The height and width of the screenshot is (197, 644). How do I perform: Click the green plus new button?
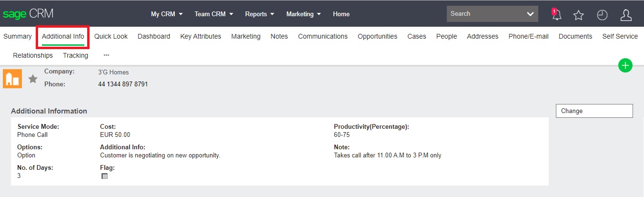pyautogui.click(x=625, y=65)
